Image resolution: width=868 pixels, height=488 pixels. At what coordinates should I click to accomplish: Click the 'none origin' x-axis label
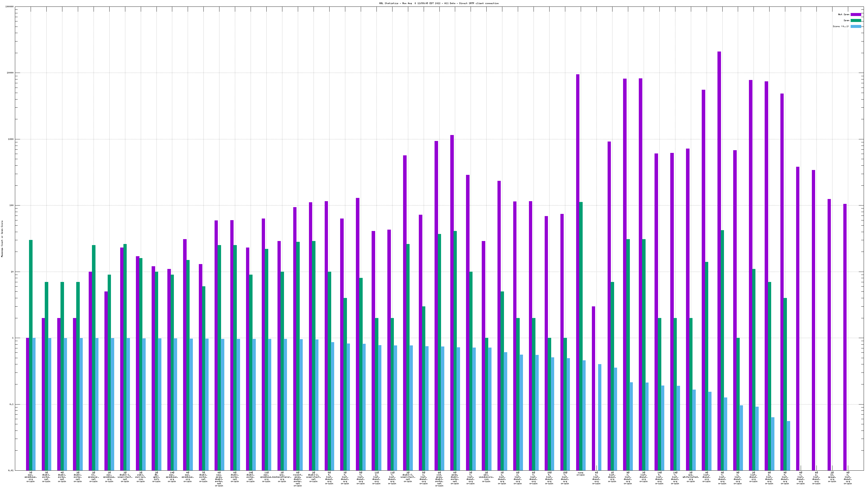click(x=580, y=474)
